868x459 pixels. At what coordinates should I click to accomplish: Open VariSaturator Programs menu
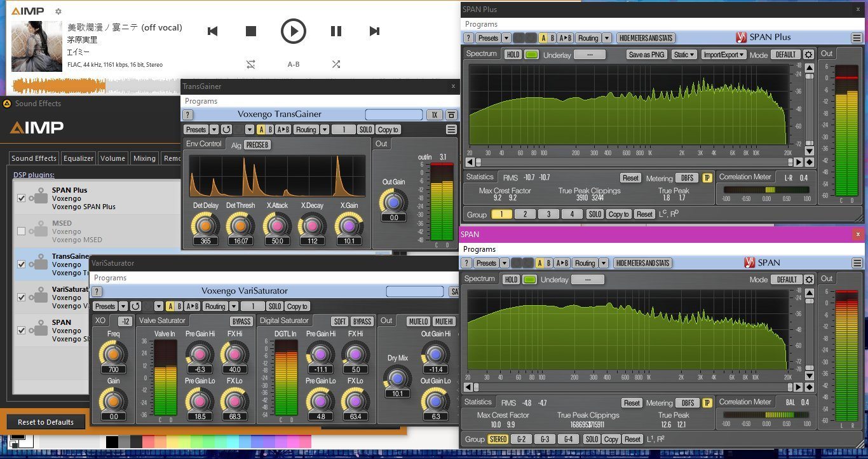pos(110,278)
